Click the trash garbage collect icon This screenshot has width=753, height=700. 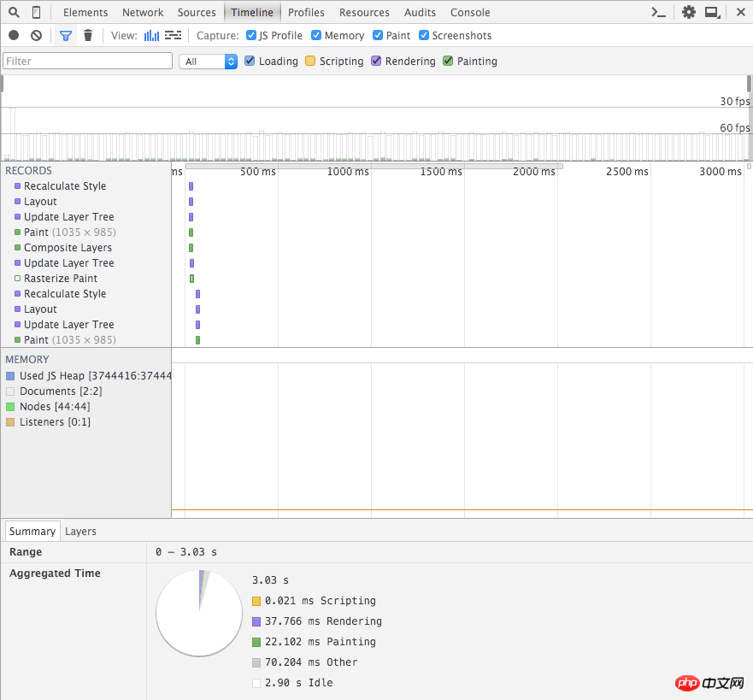(x=87, y=36)
